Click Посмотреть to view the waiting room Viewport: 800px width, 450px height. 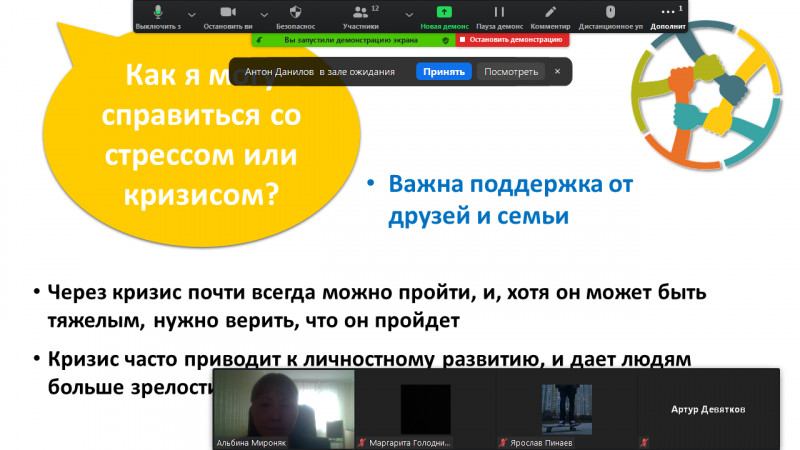pos(511,72)
